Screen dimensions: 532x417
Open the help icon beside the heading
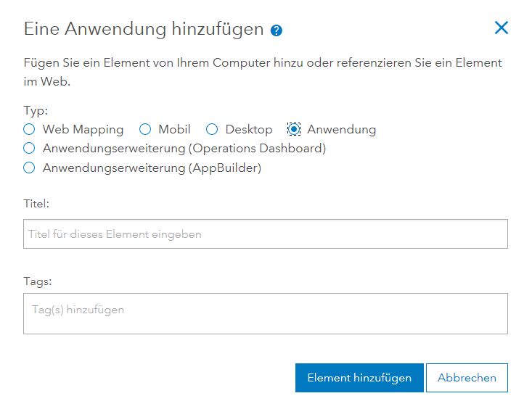[x=276, y=30]
